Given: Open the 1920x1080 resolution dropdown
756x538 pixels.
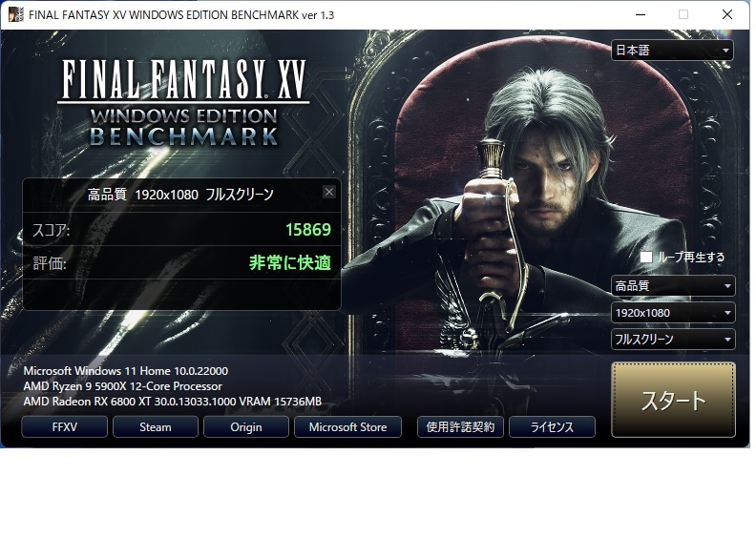Looking at the screenshot, I should point(673,313).
